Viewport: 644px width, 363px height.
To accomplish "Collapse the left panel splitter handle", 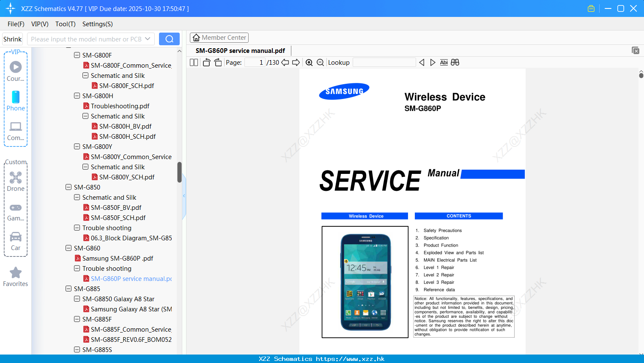I will click(x=184, y=195).
